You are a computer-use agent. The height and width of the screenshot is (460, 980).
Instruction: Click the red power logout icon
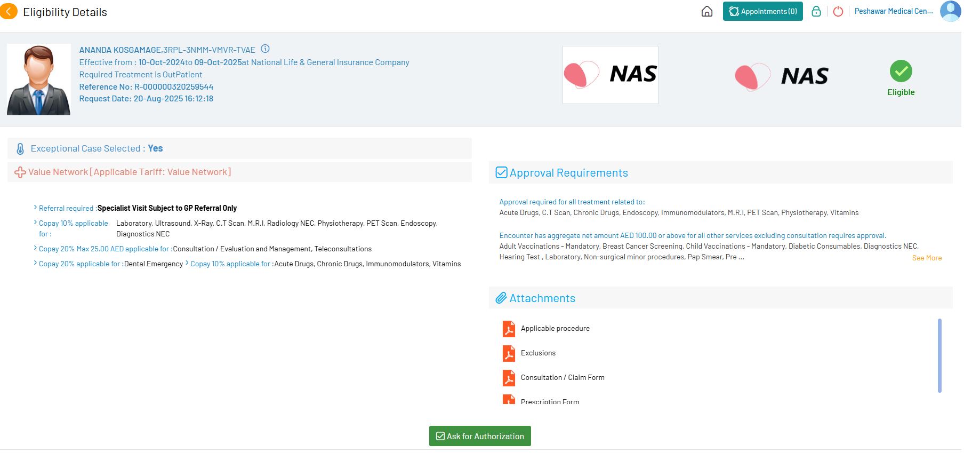coord(838,11)
